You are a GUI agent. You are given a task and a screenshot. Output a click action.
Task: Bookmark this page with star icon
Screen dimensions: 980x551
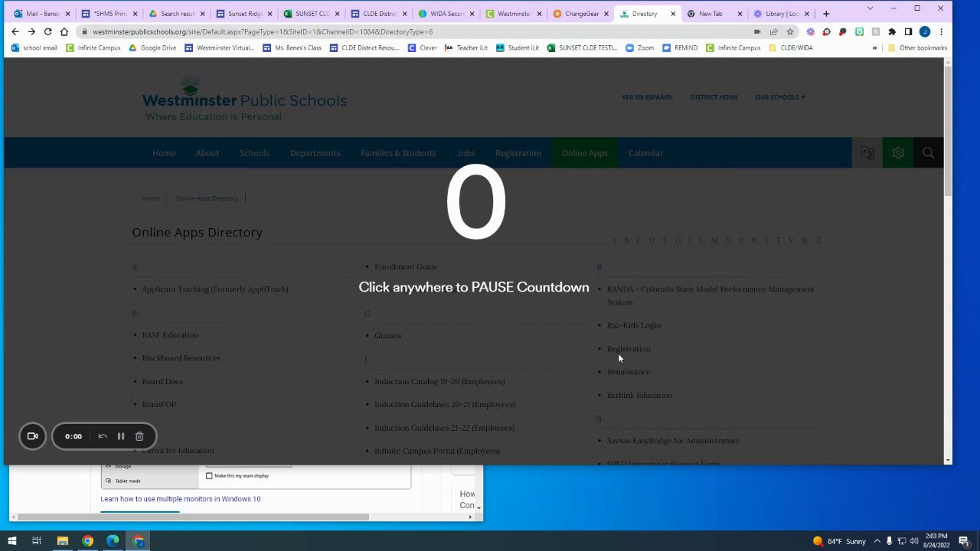click(x=790, y=31)
